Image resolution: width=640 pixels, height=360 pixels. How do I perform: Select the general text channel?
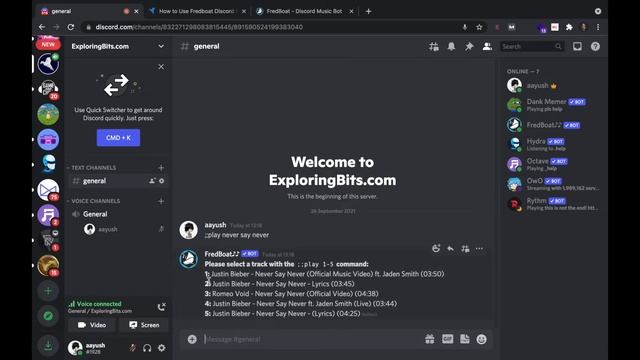118,181
